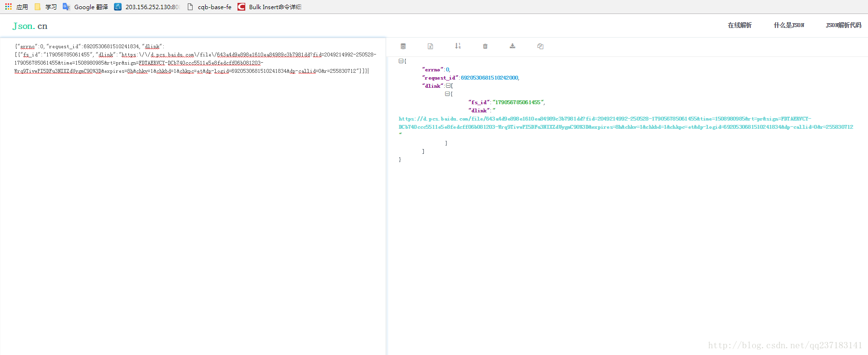Open the JSON解析代码 menu item
868x355 pixels.
tap(843, 25)
